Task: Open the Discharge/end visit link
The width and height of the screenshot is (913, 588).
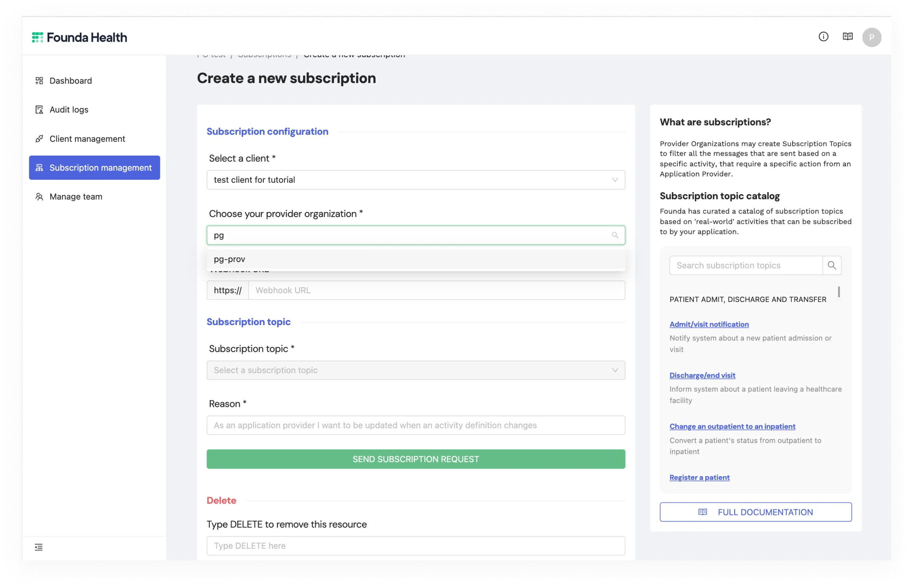Action: pos(702,375)
